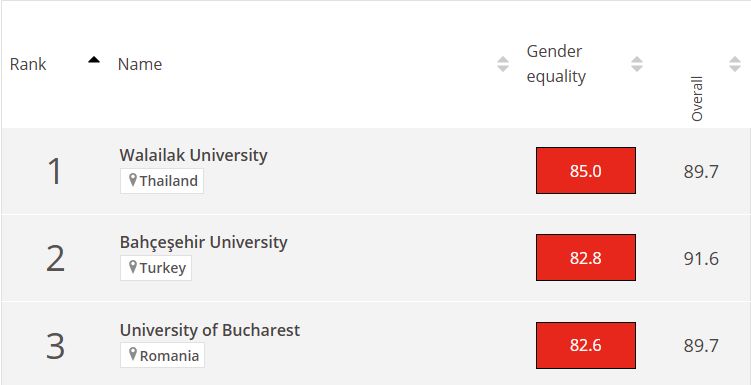This screenshot has height=385, width=751.
Task: Sort by Overall score arrows
Action: pos(735,64)
